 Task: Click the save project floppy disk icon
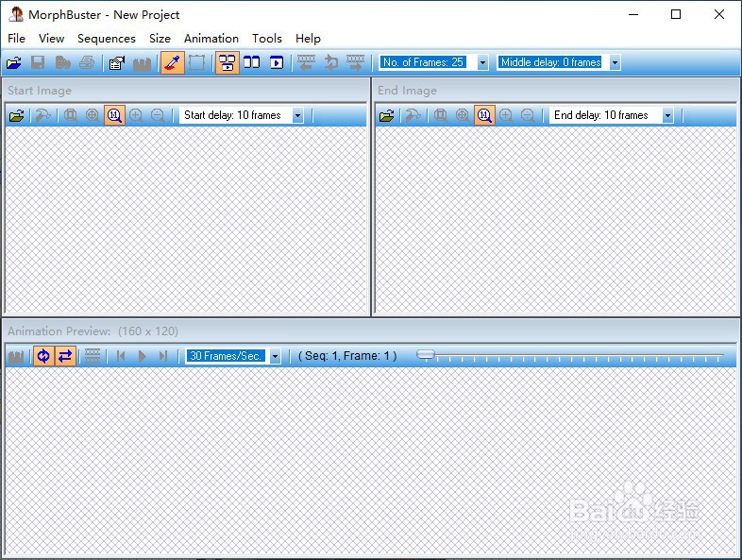tap(38, 62)
